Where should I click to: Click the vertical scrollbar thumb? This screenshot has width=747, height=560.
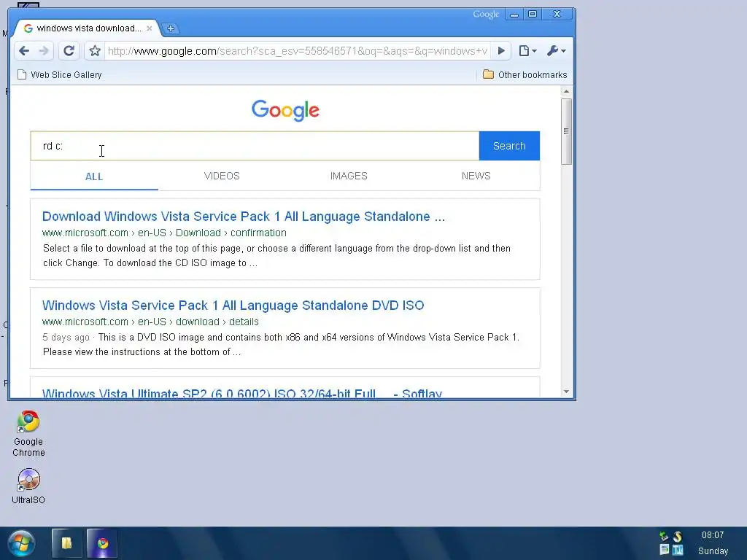pos(566,131)
